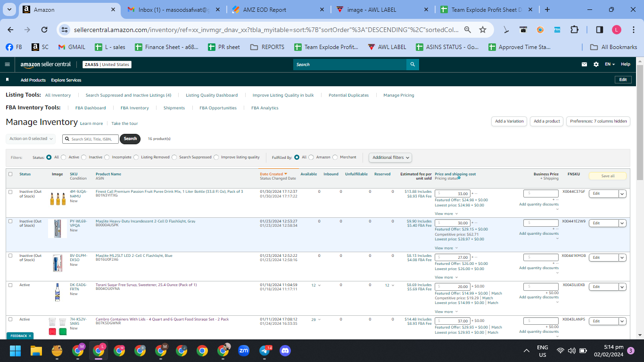The height and width of the screenshot is (362, 644).
Task: Open the FB bookmark
Action: pyautogui.click(x=14, y=47)
